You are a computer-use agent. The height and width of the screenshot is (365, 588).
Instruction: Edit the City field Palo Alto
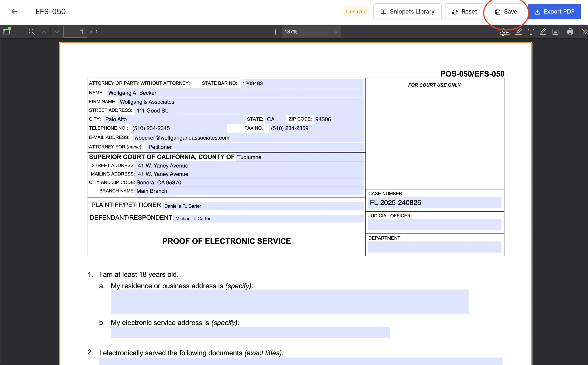[x=174, y=119]
